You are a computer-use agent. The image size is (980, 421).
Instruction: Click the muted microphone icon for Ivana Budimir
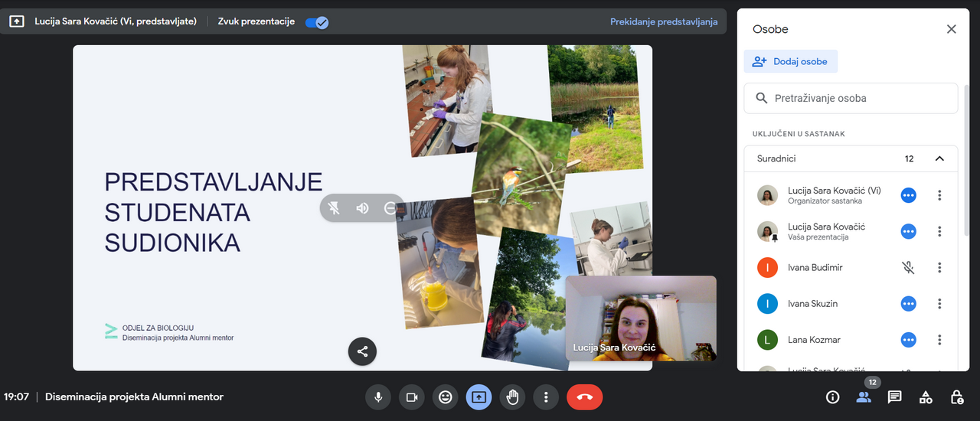[908, 268]
